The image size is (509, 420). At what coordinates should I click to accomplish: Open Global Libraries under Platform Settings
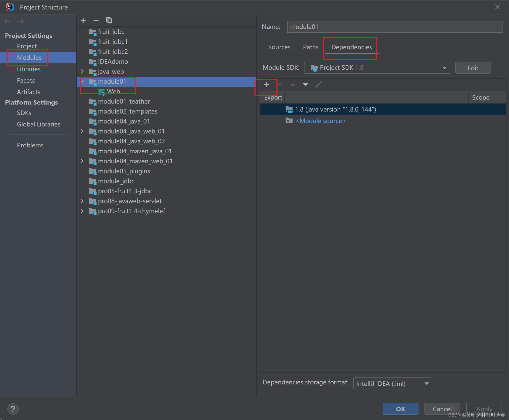point(39,124)
